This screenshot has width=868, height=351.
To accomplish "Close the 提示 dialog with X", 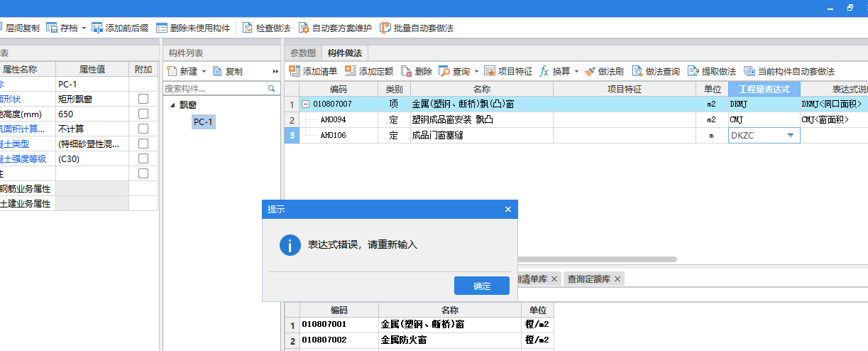I will click(x=508, y=209).
